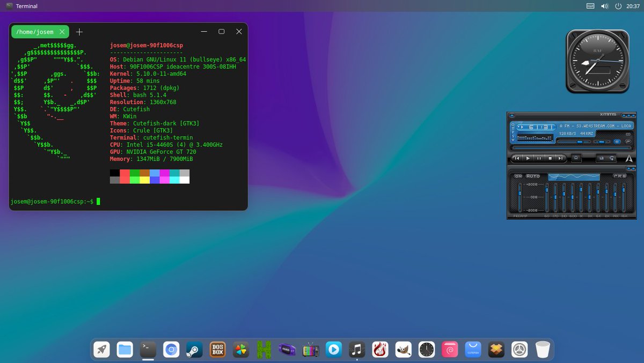
Task: Launch GIMP from the dock
Action: (403, 350)
